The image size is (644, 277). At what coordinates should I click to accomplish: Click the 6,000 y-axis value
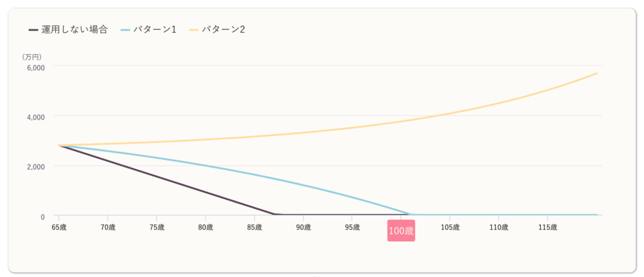34,67
